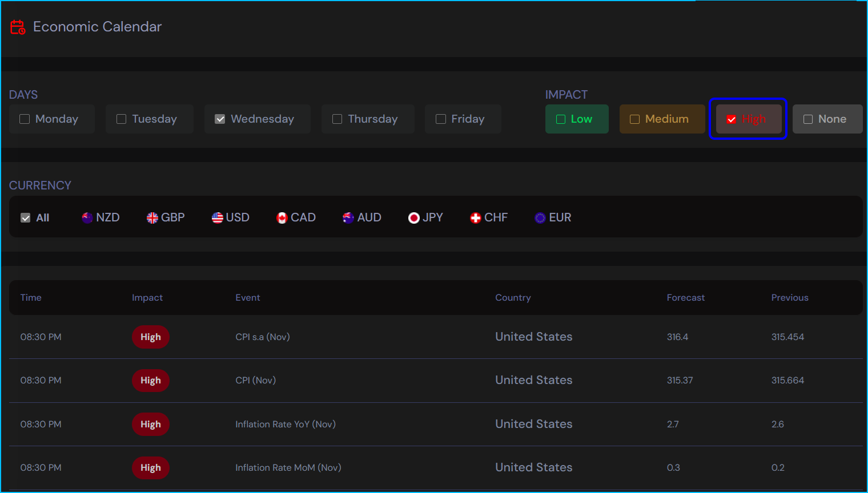
Task: Click forecast value 316.4
Action: tap(677, 337)
